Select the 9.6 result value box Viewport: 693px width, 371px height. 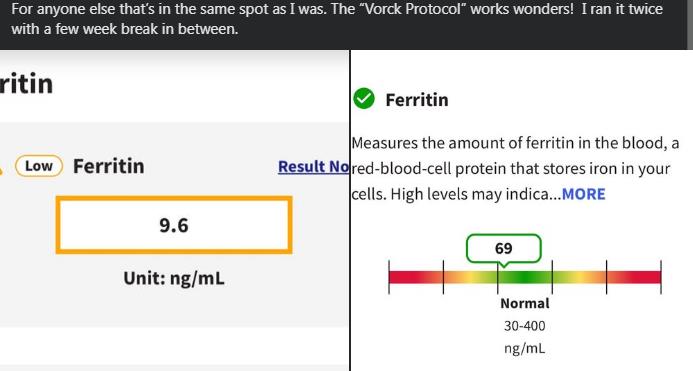coord(174,225)
